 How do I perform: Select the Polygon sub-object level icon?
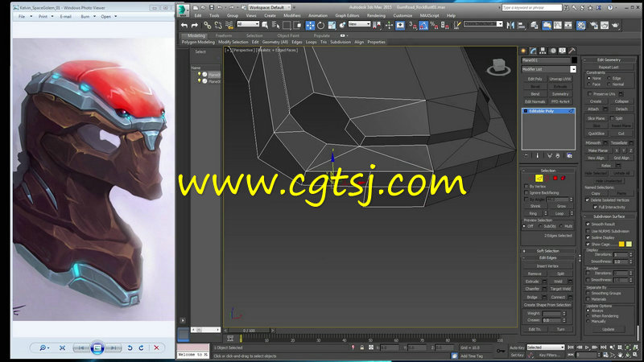[555, 178]
